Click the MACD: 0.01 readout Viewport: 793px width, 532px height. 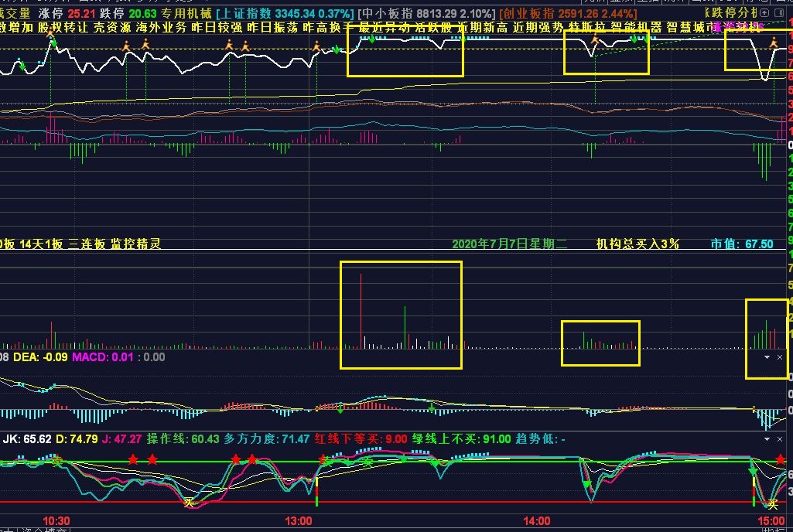103,357
